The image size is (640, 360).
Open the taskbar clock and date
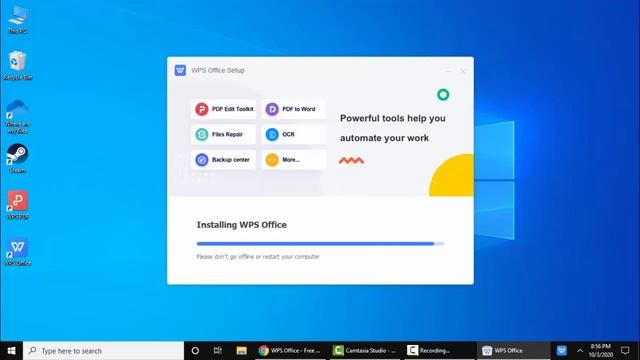[600, 351]
